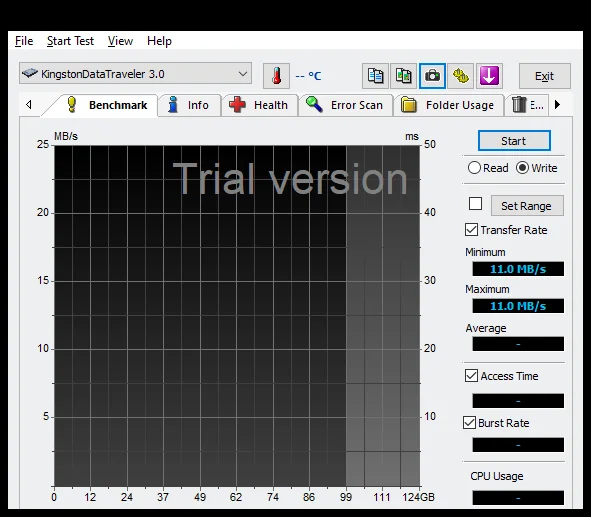Open the File menu
This screenshot has height=517, width=591.
click(24, 41)
